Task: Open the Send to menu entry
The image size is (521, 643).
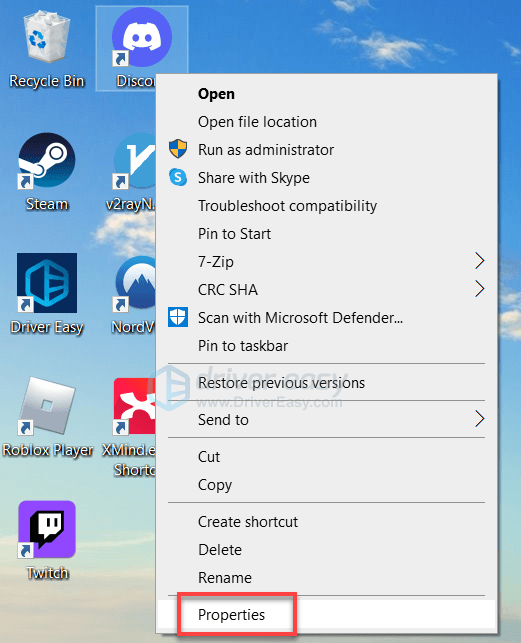Action: (x=327, y=420)
